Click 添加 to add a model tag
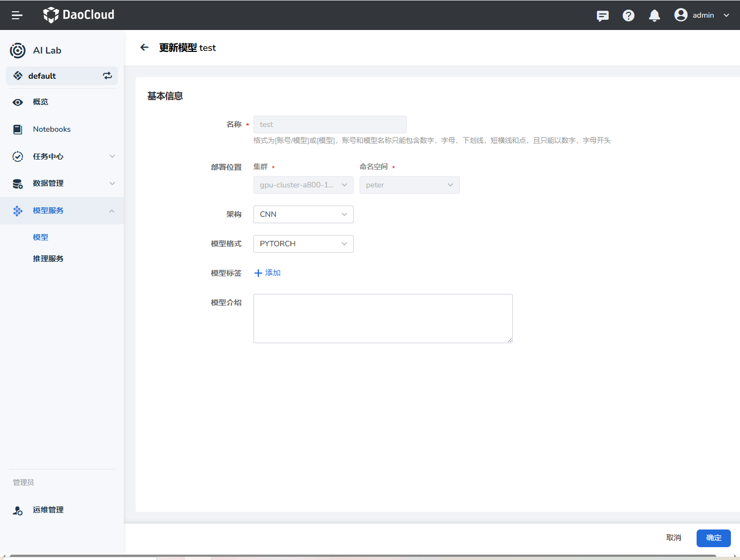This screenshot has height=560, width=740. pos(267,273)
